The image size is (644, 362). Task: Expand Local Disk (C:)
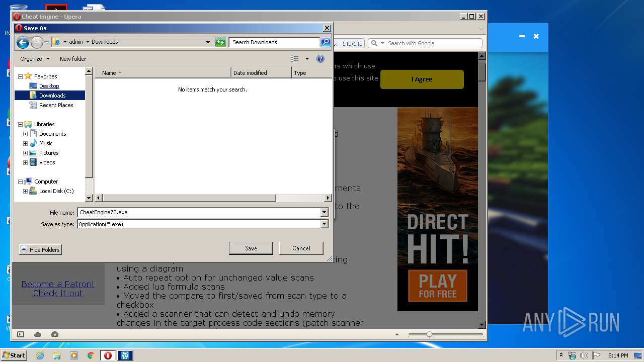[x=25, y=191]
